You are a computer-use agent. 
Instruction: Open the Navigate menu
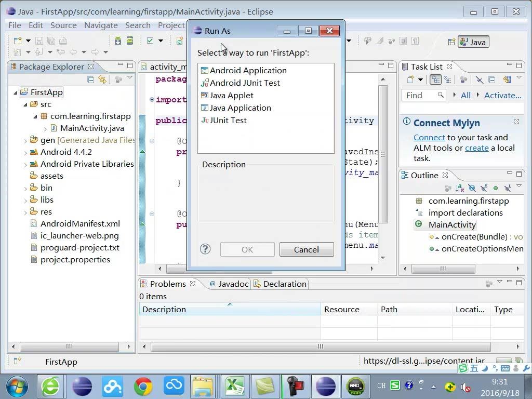(101, 25)
